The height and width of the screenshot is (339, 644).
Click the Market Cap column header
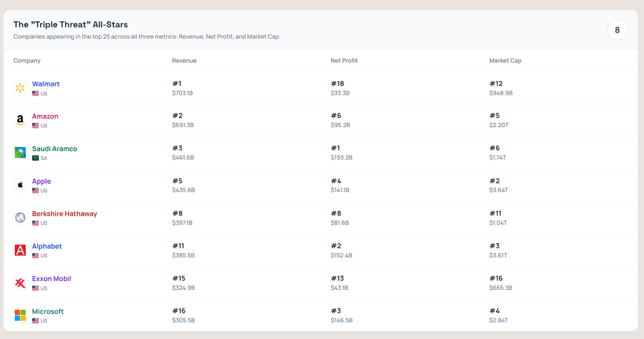(505, 61)
